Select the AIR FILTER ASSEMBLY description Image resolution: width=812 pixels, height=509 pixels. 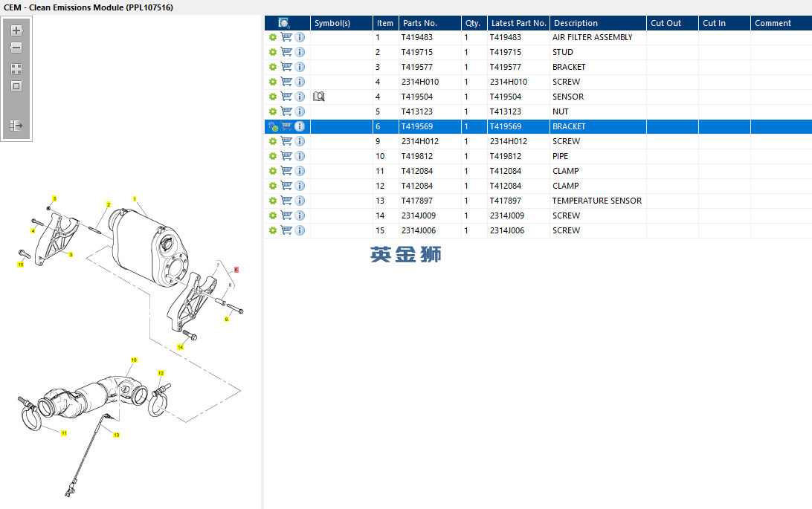tap(593, 37)
